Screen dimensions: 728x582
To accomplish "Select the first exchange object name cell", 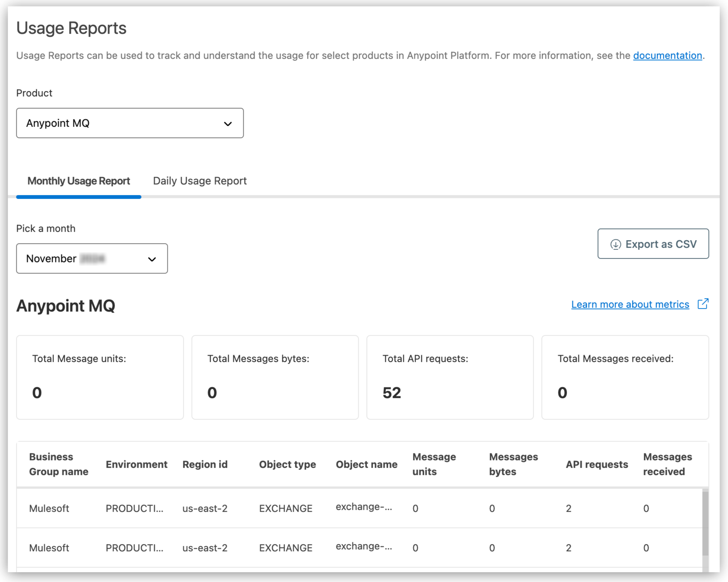I will click(x=364, y=508).
